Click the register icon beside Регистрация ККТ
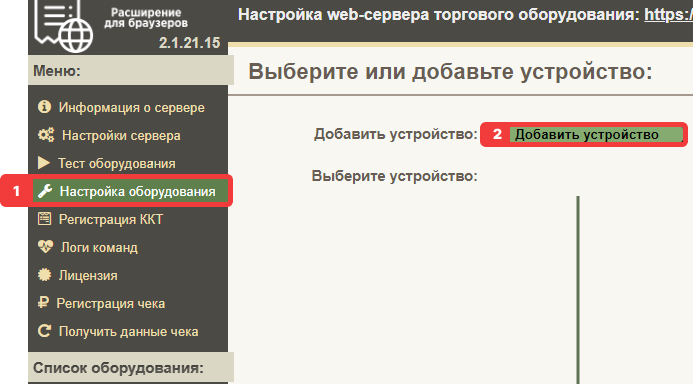The height and width of the screenshot is (384, 693). [x=44, y=219]
